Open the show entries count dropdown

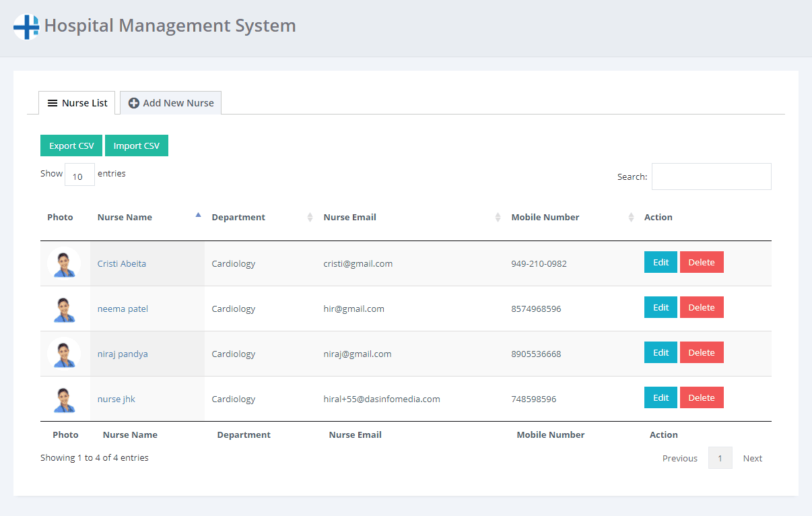pos(79,175)
